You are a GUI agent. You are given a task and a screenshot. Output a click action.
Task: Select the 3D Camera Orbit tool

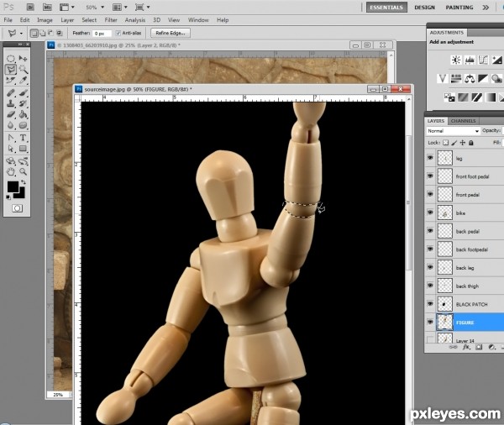point(24,161)
